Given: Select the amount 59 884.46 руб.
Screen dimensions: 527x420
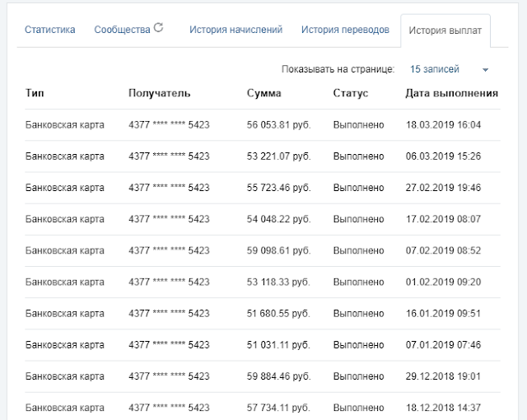Looking at the screenshot, I should (x=278, y=376).
